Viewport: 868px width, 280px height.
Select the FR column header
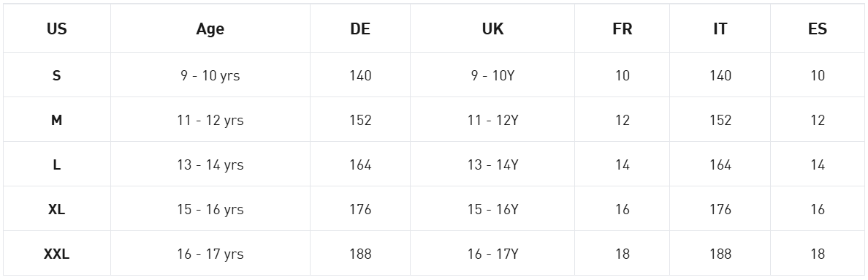[x=623, y=29]
